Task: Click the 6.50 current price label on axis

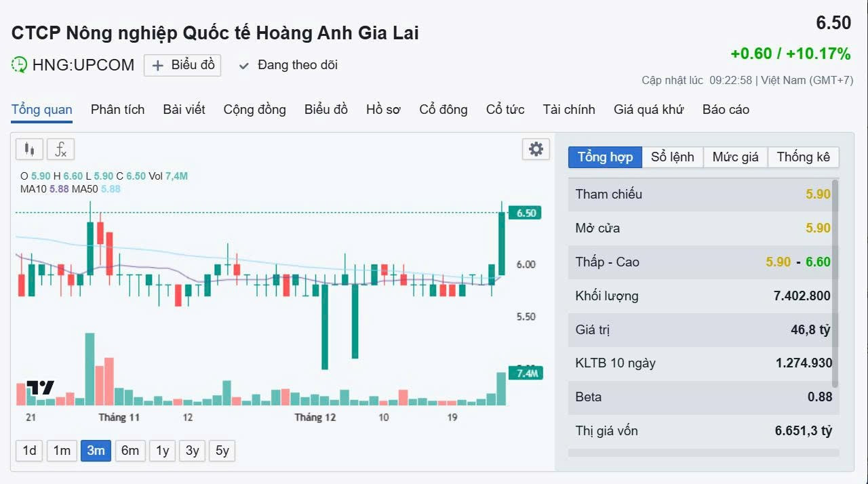Action: (x=526, y=213)
